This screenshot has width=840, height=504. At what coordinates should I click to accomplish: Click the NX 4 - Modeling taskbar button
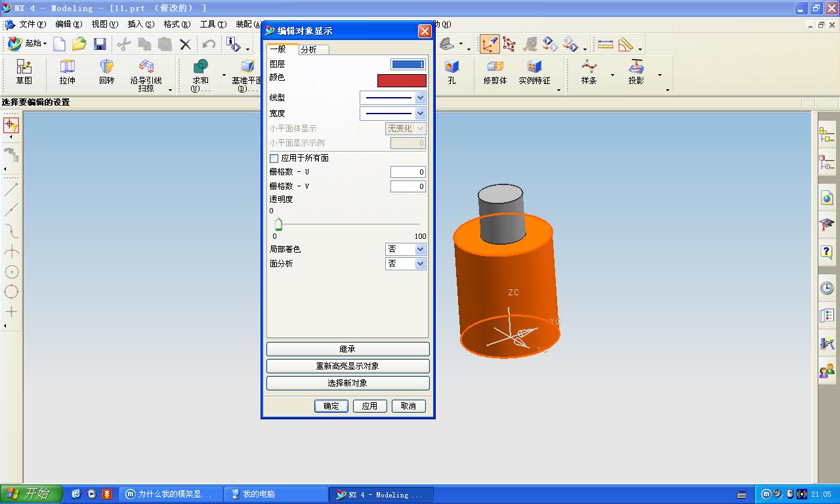tap(381, 495)
